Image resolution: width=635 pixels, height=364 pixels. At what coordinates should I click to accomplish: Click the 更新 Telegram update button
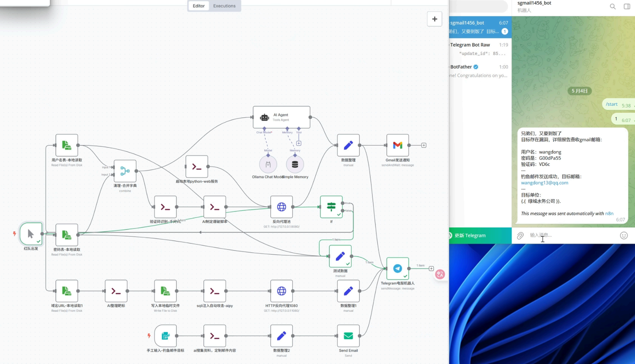480,235
